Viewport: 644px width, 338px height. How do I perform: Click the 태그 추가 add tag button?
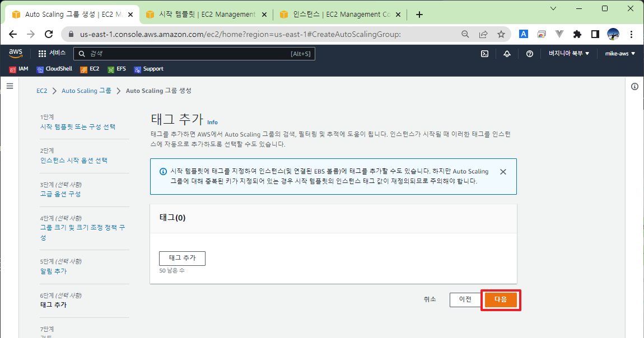pos(182,258)
